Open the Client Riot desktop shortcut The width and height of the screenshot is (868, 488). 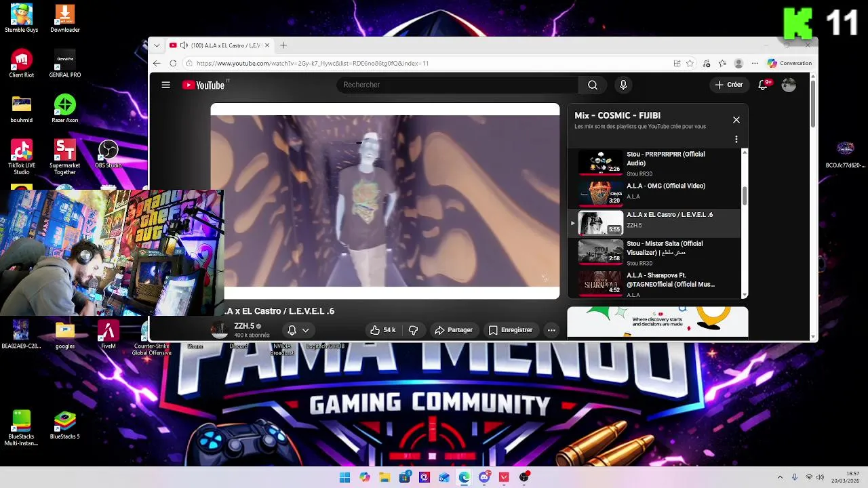point(22,63)
